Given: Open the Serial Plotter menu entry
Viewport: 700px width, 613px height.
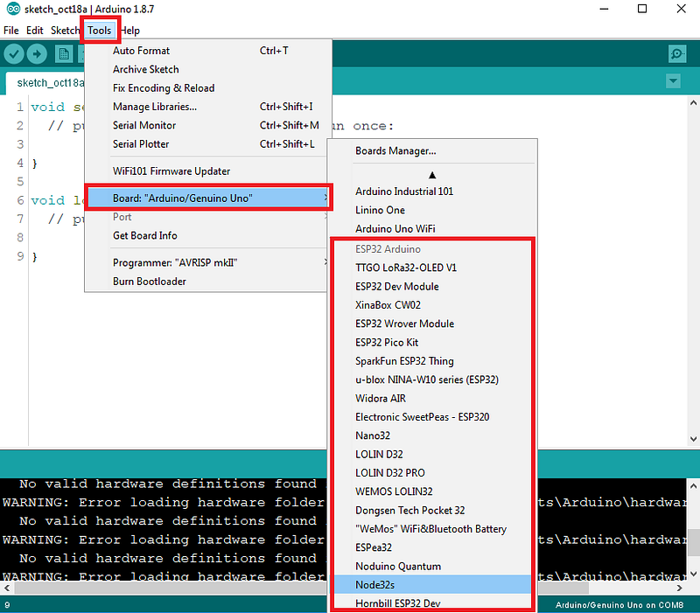Looking at the screenshot, I should [208, 144].
